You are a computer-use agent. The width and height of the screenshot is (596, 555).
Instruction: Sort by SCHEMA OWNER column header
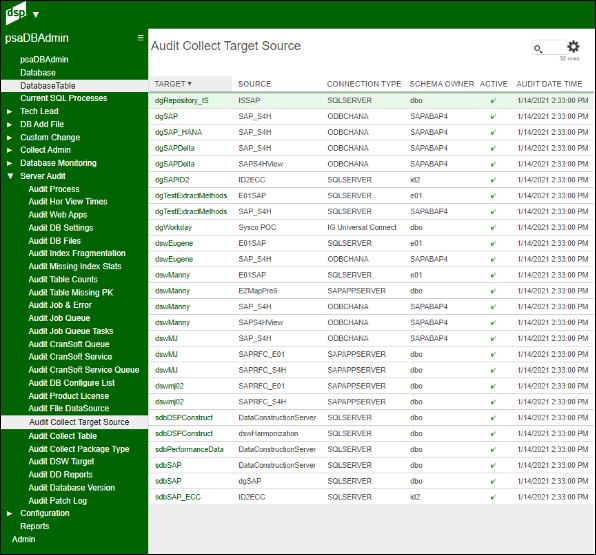tap(442, 84)
